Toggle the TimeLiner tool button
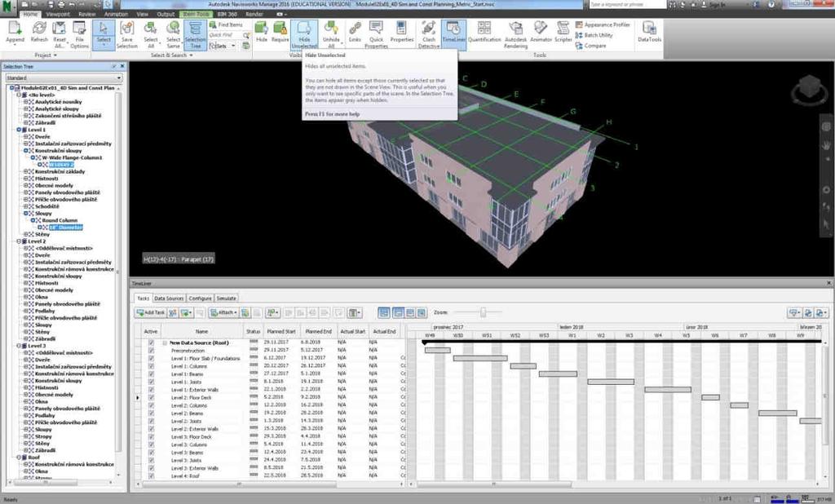Viewport: 835px width, 504px height. point(453,34)
